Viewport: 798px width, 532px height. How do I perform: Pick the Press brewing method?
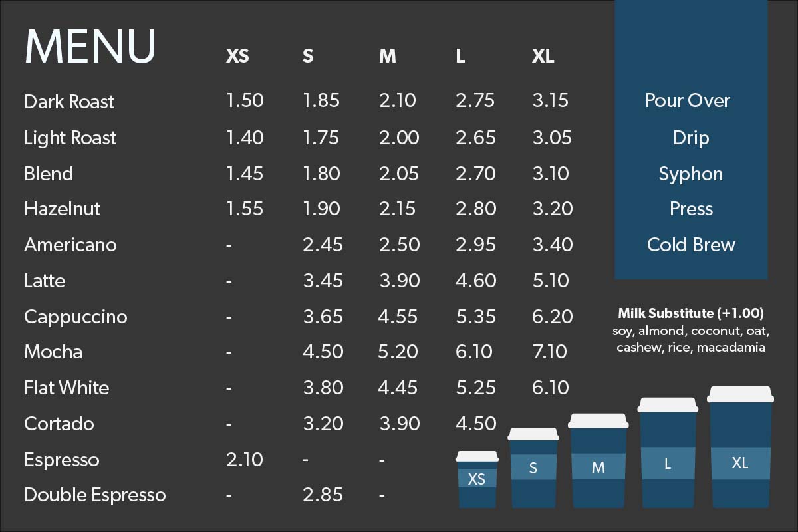click(x=691, y=209)
